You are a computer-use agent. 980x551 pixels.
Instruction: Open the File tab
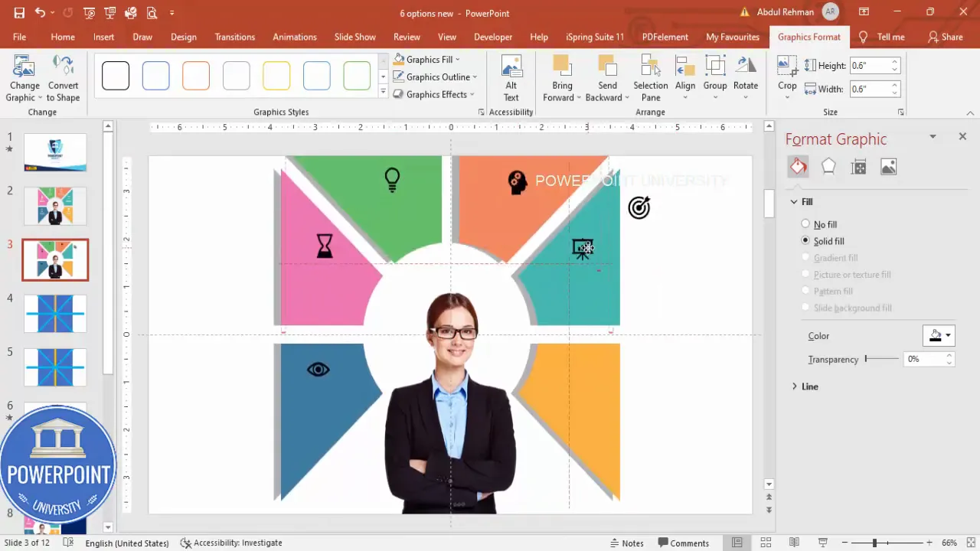click(x=19, y=37)
